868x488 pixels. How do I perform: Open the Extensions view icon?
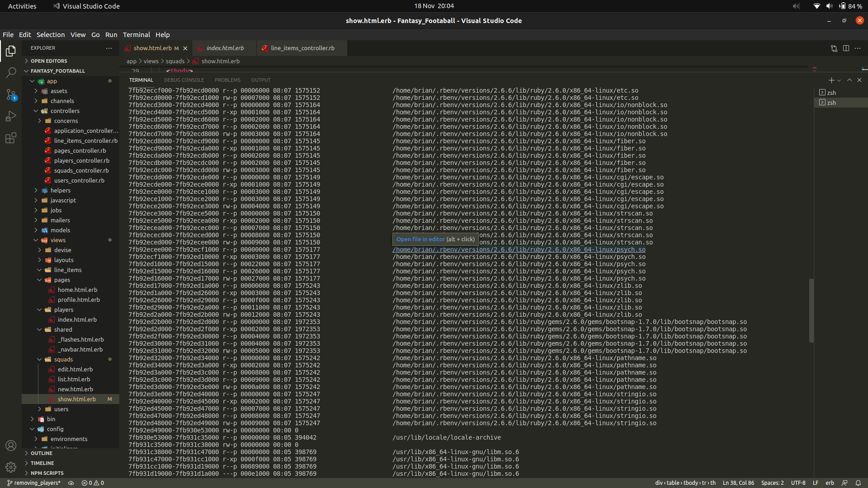point(11,138)
